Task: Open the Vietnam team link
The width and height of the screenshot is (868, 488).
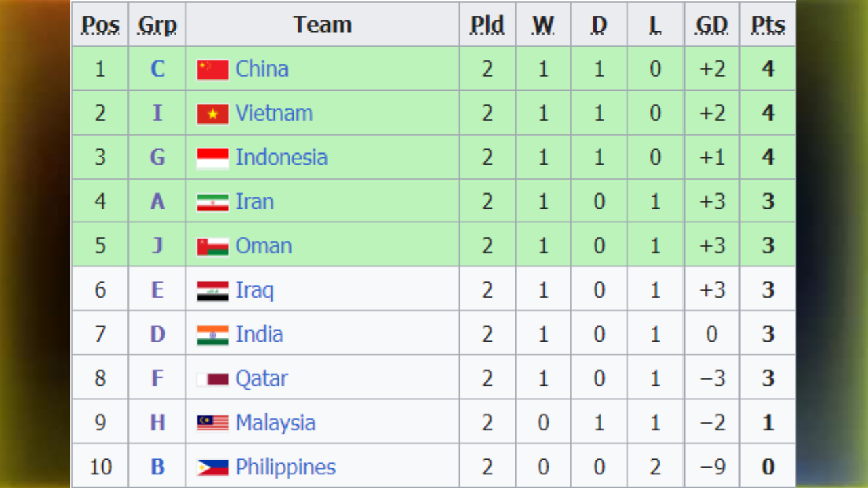Action: [274, 113]
